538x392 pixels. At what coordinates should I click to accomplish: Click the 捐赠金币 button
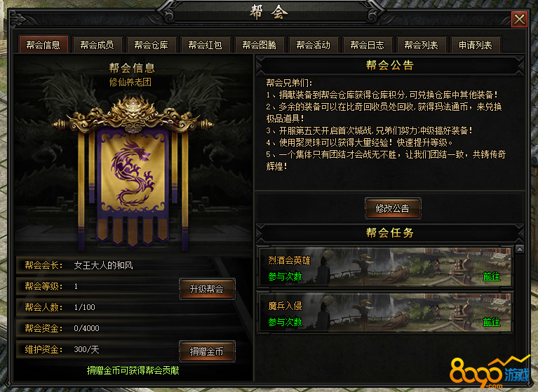coord(207,351)
